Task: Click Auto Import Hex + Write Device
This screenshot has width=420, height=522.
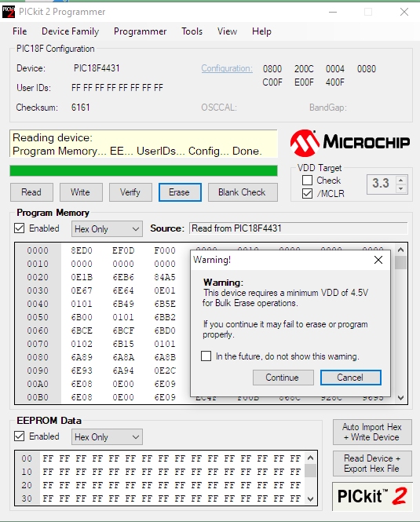Action: coord(372,432)
